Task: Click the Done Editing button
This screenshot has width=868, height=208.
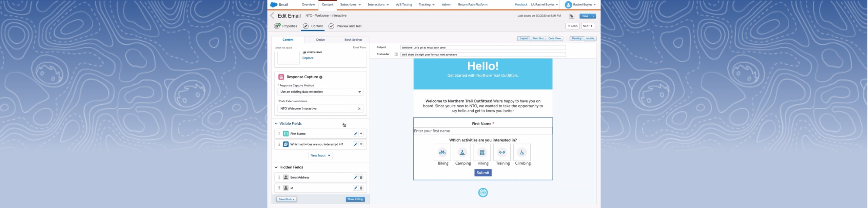Action: 355,200
